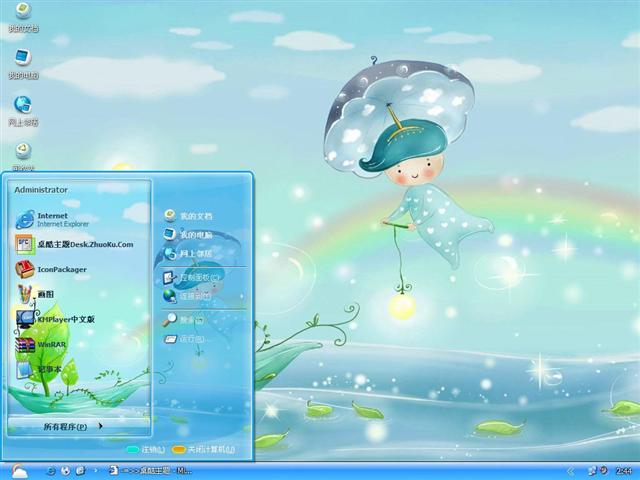This screenshot has height=480, width=640.
Task: Click the Show Desktop Quick Launch icon
Action: point(80,471)
